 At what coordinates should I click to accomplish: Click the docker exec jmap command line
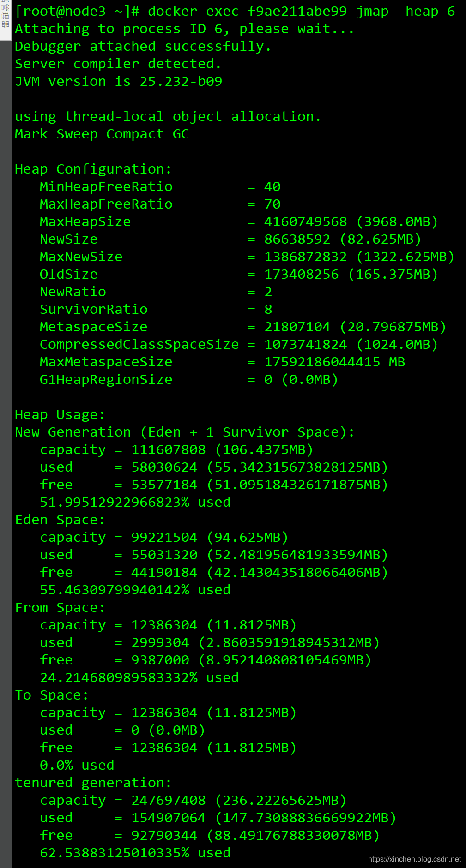click(x=235, y=12)
